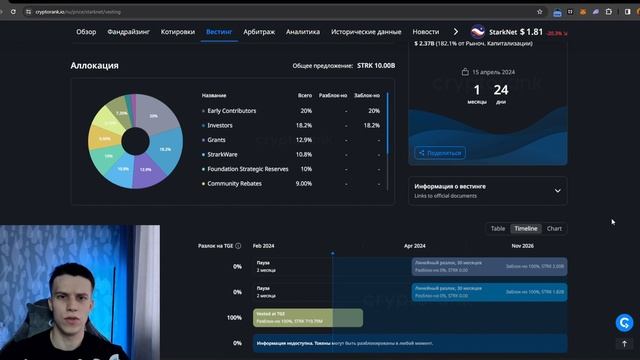The image size is (640, 360).
Task: Open the blue briefcase extension icon
Action: click(557, 12)
